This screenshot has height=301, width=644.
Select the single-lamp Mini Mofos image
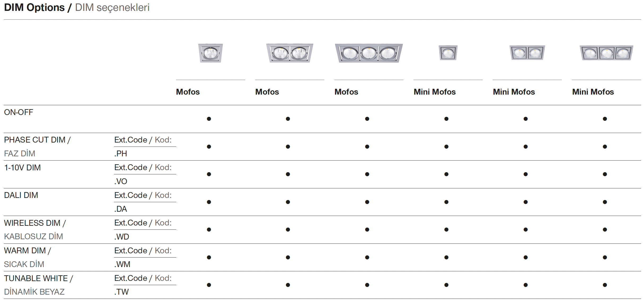tap(448, 53)
